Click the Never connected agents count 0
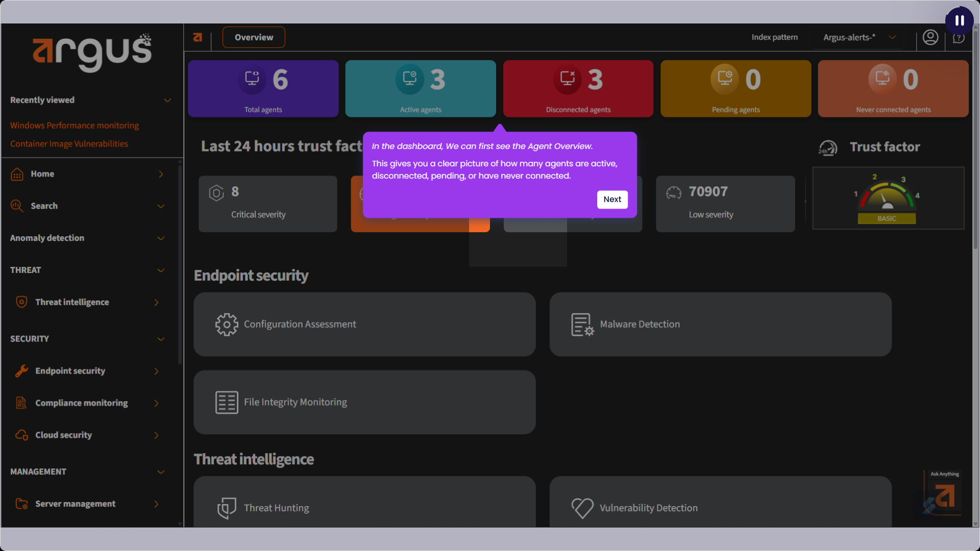 910,79
